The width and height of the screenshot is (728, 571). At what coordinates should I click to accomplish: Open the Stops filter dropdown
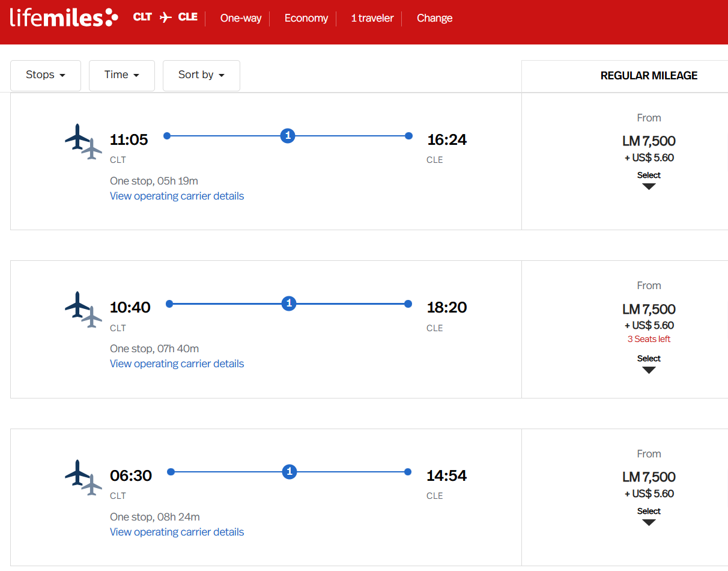click(45, 75)
